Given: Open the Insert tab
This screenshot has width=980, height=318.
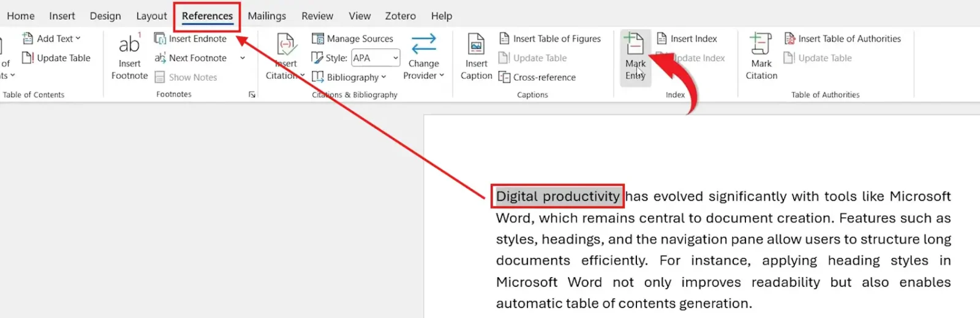Looking at the screenshot, I should [62, 16].
